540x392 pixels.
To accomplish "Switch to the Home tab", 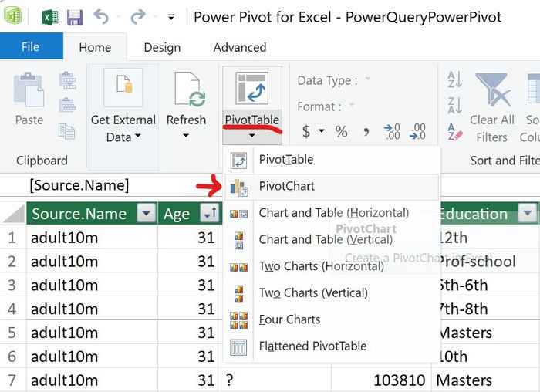I will pos(95,47).
